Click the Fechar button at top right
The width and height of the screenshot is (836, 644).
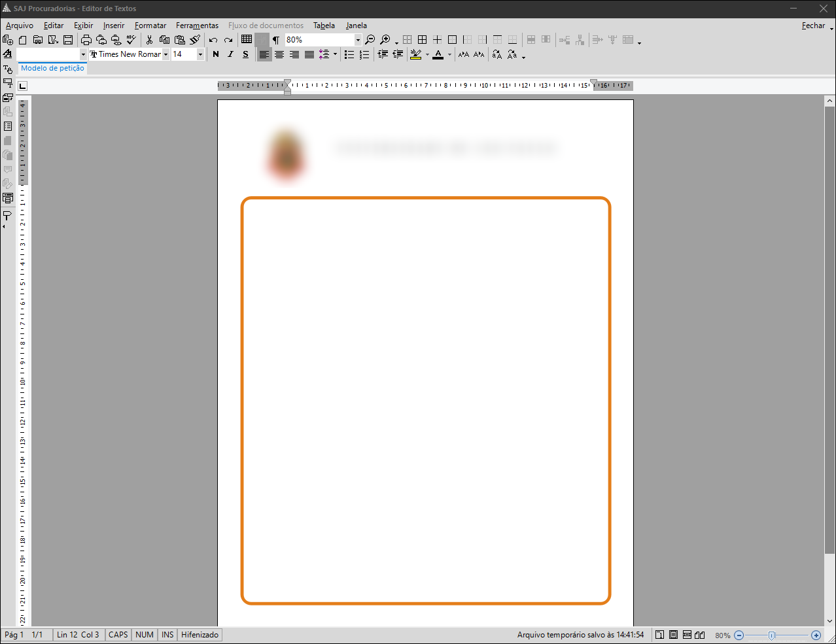tap(813, 25)
